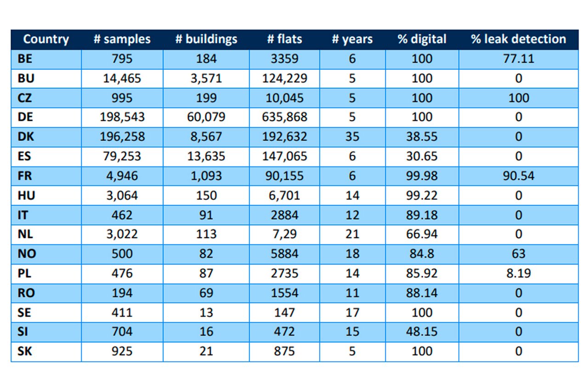The width and height of the screenshot is (588, 392).
Task: Click the BU flats value 124,229
Action: point(284,78)
